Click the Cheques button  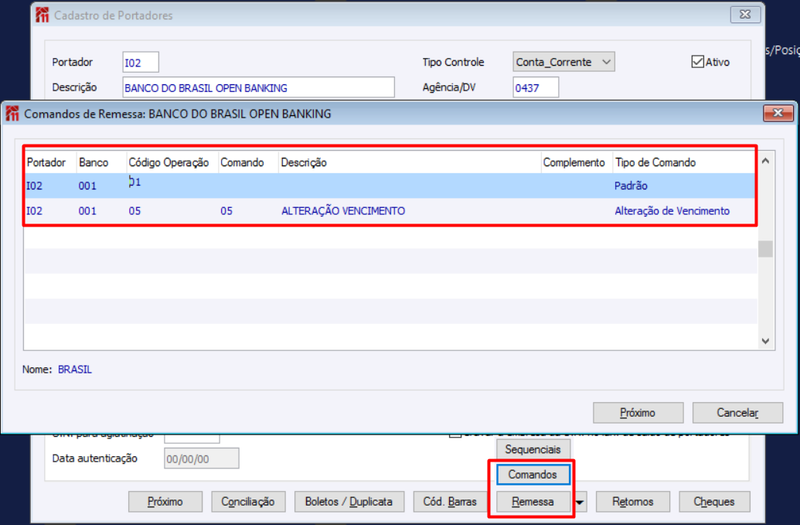pyautogui.click(x=714, y=502)
